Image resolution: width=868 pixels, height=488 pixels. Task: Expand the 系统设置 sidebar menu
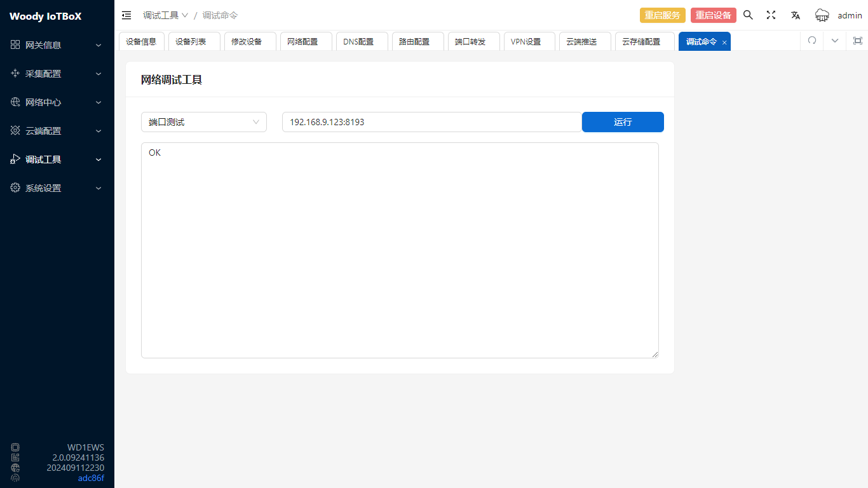[x=57, y=188]
